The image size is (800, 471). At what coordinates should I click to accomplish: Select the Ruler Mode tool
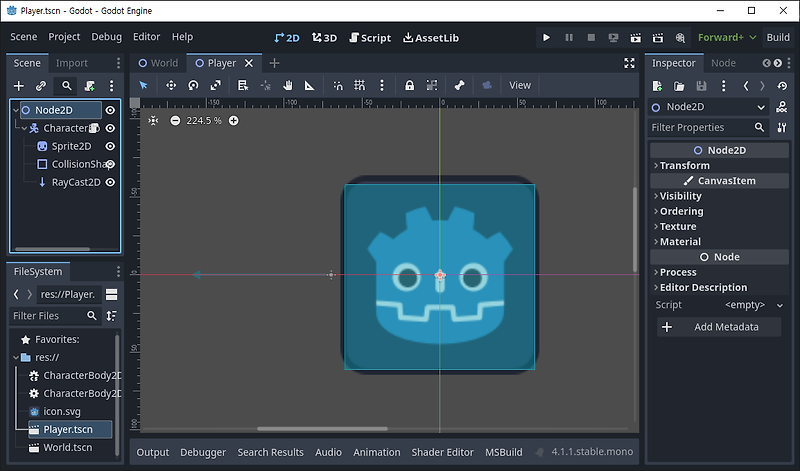(310, 85)
